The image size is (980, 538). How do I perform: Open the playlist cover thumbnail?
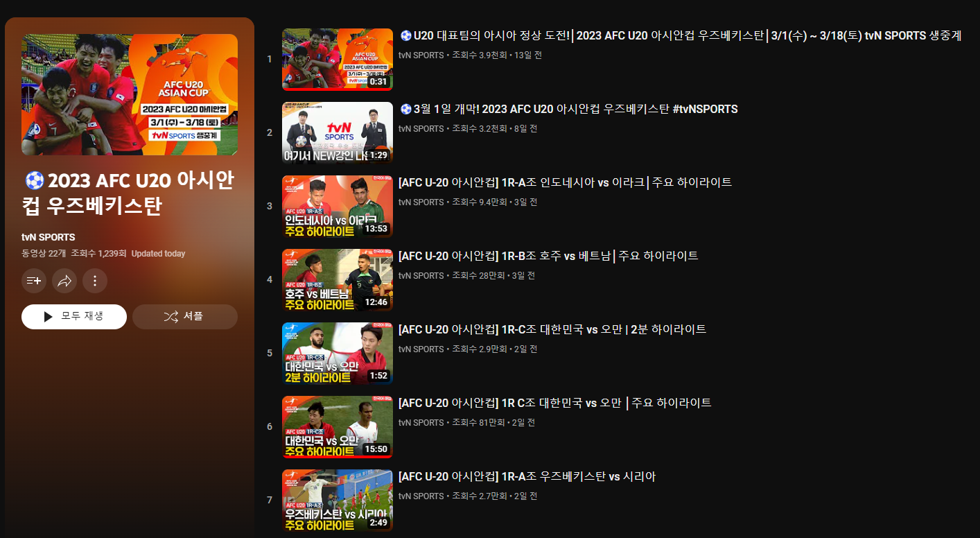(x=130, y=94)
